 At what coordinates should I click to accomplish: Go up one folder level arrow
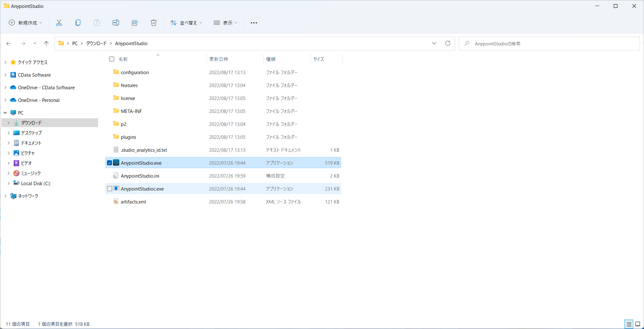[46, 44]
